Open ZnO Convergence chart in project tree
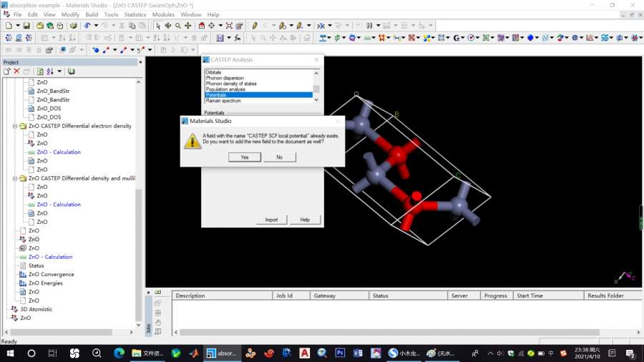The height and width of the screenshot is (362, 644). pos(51,274)
